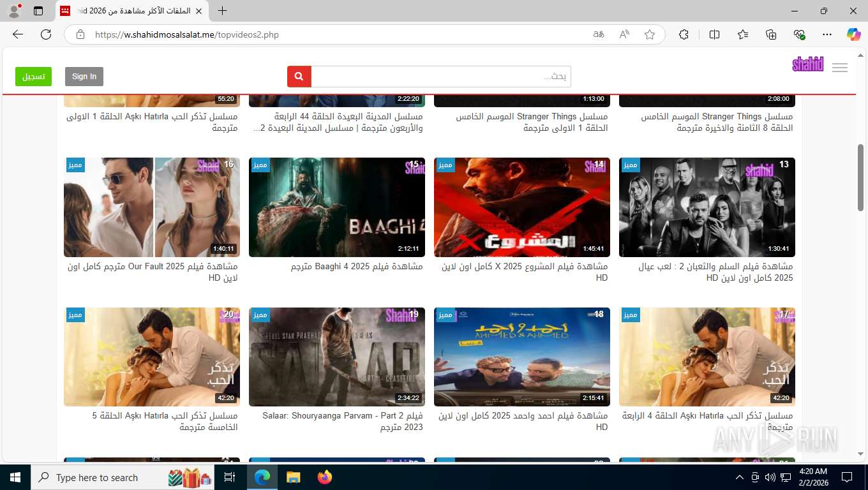Open File Explorer from the taskbar

pyautogui.click(x=293, y=477)
